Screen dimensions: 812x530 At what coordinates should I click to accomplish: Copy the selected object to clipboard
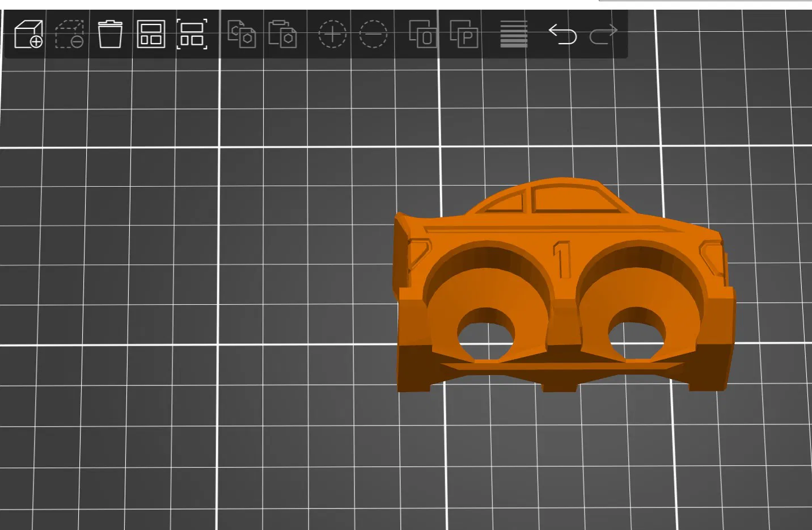point(242,34)
